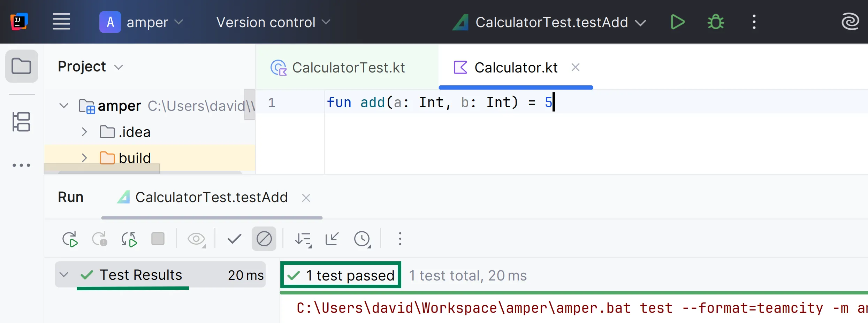This screenshot has width=868, height=323.
Task: Open the Structure tool window
Action: 21,122
